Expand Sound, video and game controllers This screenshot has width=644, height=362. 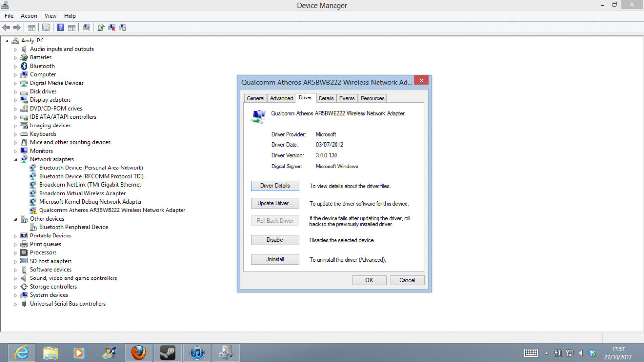coord(15,278)
